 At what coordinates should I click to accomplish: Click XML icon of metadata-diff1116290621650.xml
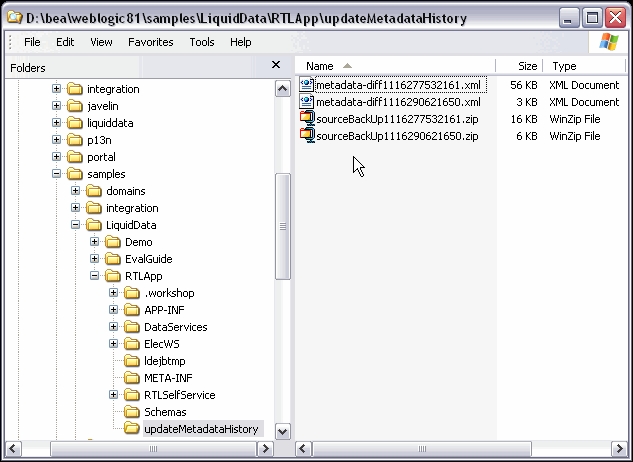(307, 102)
